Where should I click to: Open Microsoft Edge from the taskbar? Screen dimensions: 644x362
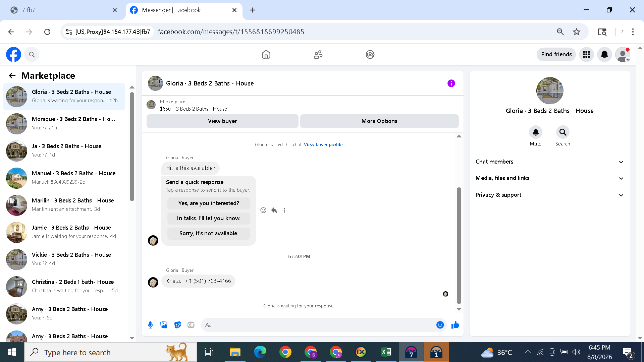tap(260, 352)
